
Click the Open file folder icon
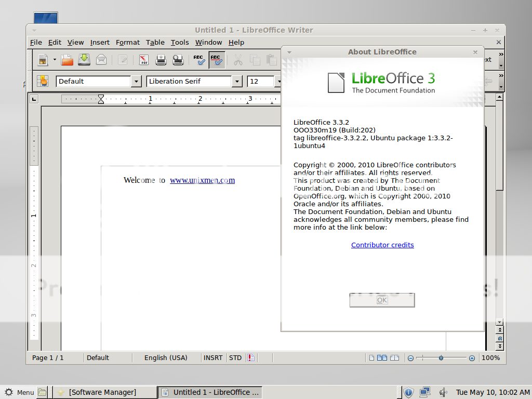click(67, 60)
